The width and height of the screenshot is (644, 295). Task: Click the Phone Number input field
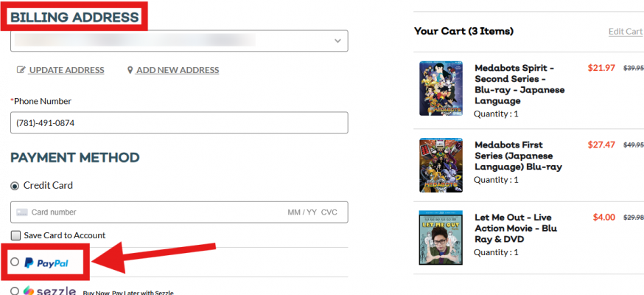179,123
